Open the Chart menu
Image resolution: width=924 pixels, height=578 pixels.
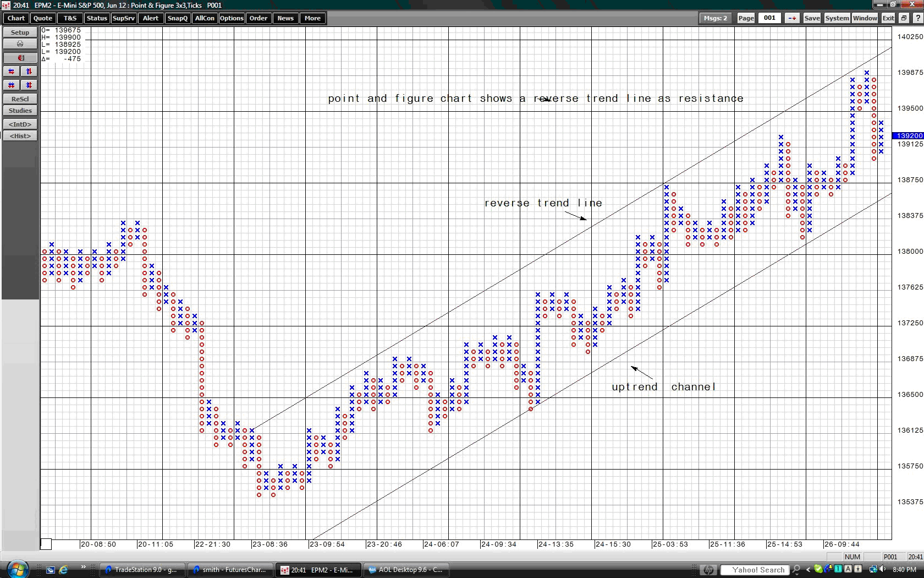pyautogui.click(x=16, y=18)
